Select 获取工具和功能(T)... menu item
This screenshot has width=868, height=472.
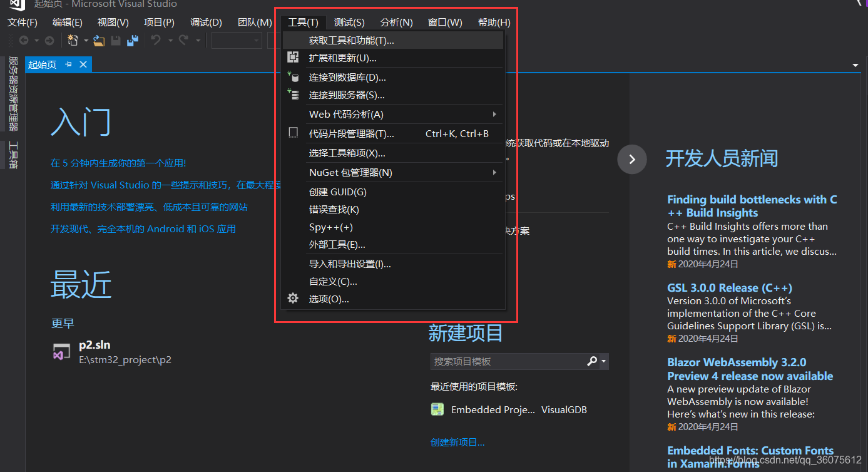click(393, 40)
